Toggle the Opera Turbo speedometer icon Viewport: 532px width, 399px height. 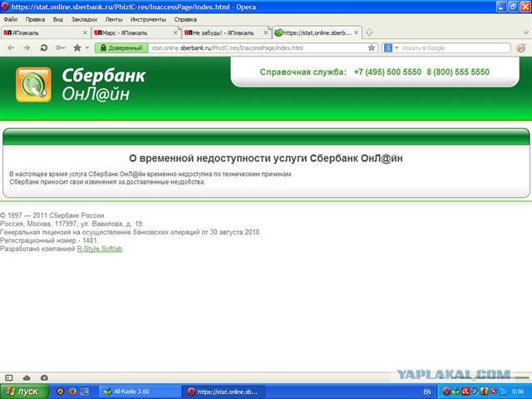pos(44,377)
